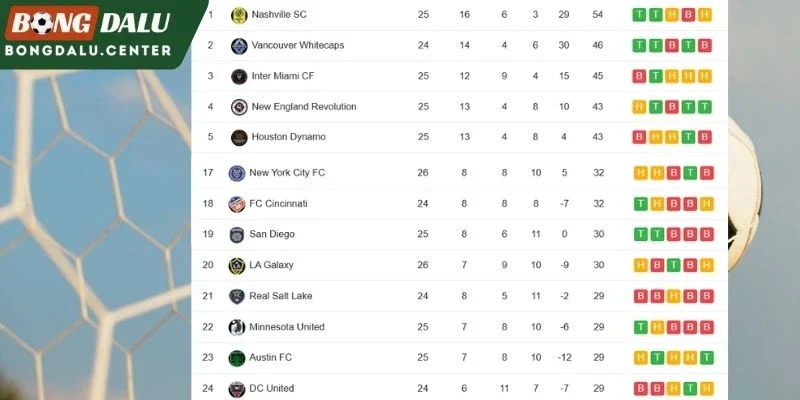The width and height of the screenshot is (800, 400).
Task: Click the FC Cincinnati team crest
Action: click(x=237, y=204)
